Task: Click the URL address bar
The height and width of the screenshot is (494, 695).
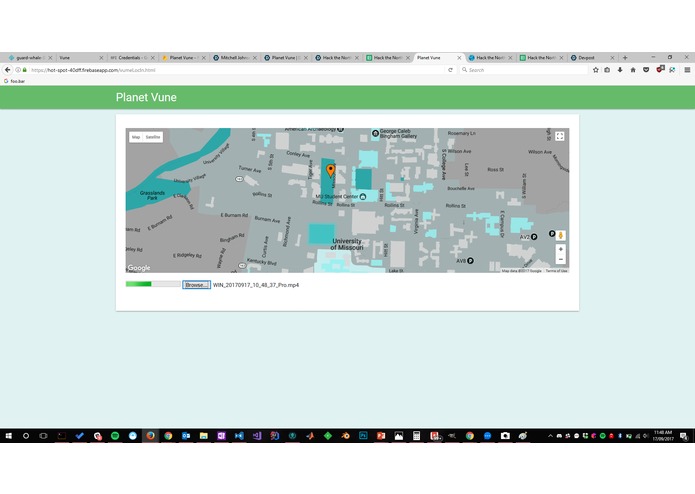Action: (237, 70)
